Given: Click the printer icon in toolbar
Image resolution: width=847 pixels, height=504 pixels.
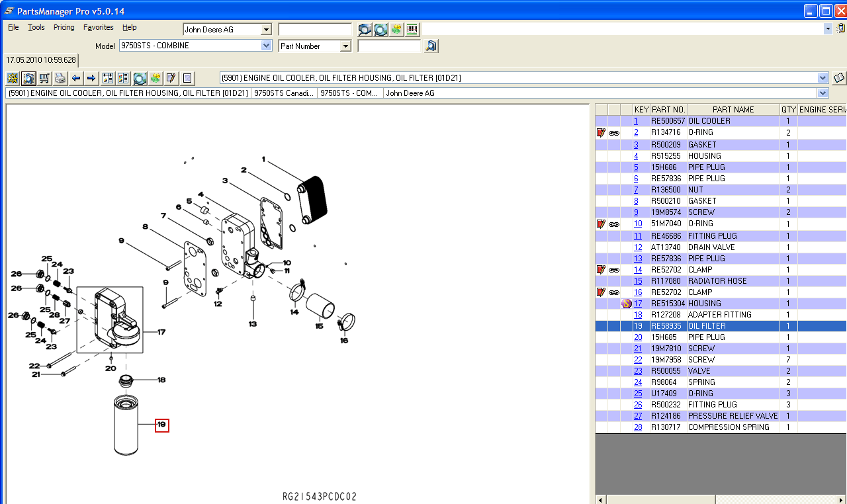Looking at the screenshot, I should 60,78.
